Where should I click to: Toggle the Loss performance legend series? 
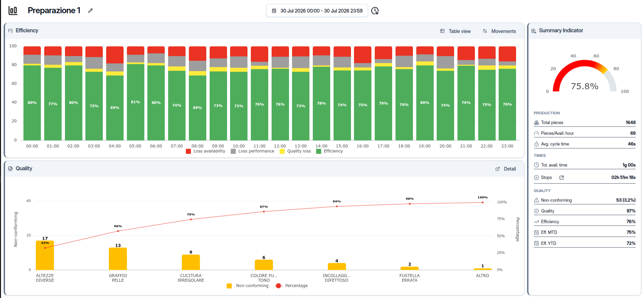[x=253, y=151]
